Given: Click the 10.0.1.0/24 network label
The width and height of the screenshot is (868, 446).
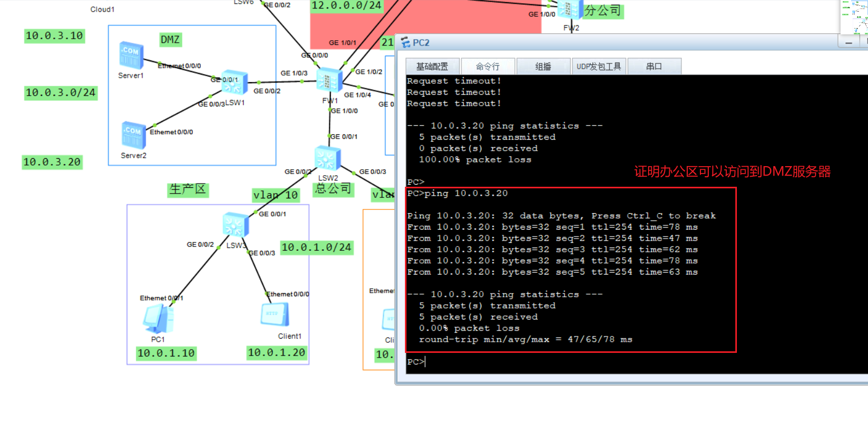Looking at the screenshot, I should [x=316, y=247].
